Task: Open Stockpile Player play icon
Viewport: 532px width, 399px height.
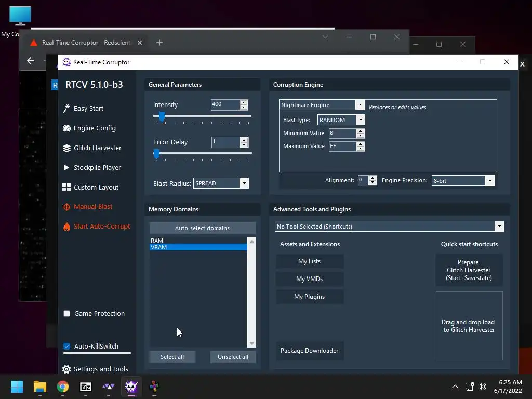Action: 66,167
